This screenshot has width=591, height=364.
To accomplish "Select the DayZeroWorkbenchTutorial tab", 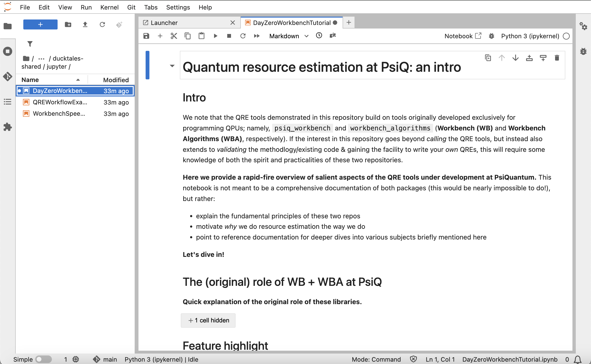I will coord(291,23).
